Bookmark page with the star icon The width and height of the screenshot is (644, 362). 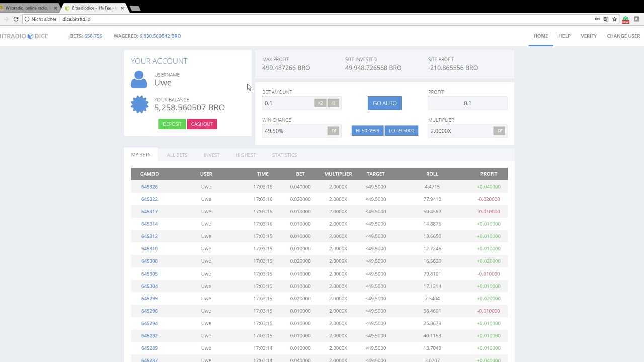(614, 19)
